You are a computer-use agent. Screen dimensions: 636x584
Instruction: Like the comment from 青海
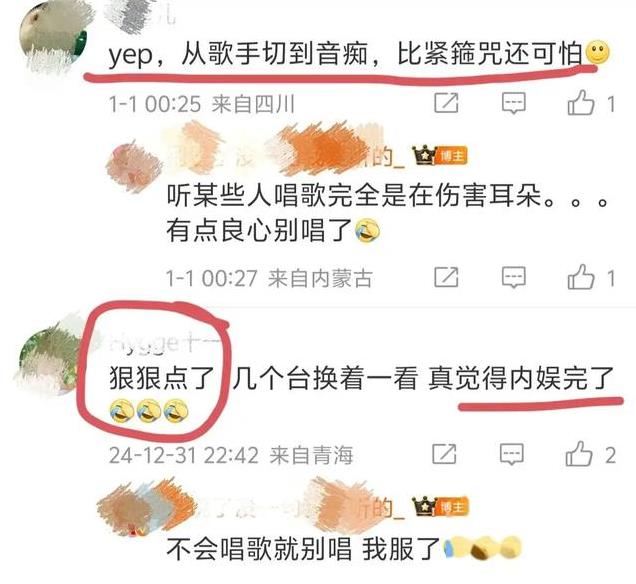(x=579, y=454)
